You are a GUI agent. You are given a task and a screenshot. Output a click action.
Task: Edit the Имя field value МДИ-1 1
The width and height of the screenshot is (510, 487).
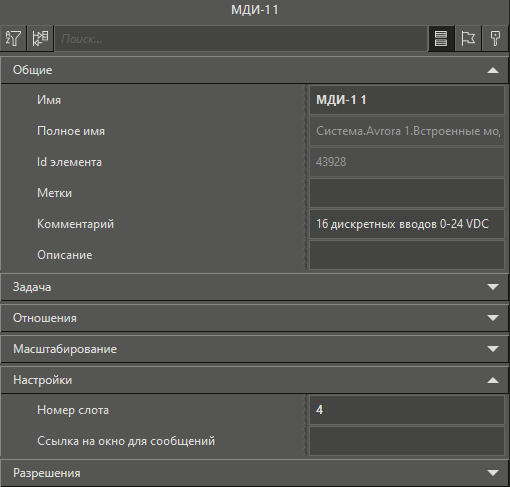tap(407, 100)
